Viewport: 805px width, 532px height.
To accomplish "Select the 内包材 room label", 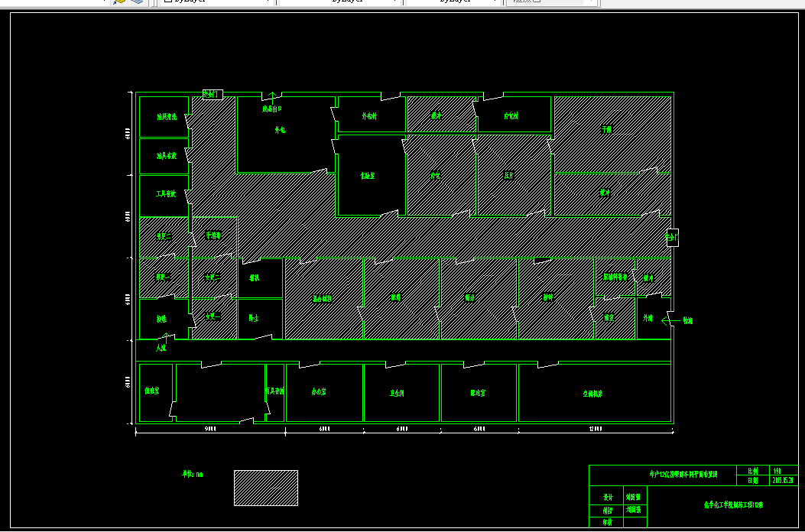I will pos(511,116).
